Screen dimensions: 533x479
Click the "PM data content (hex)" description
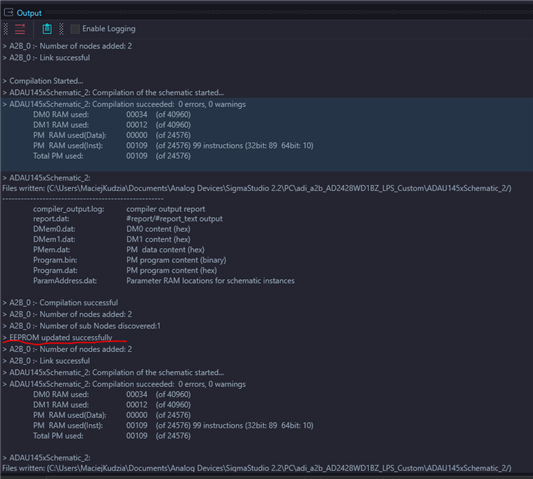tap(165, 250)
